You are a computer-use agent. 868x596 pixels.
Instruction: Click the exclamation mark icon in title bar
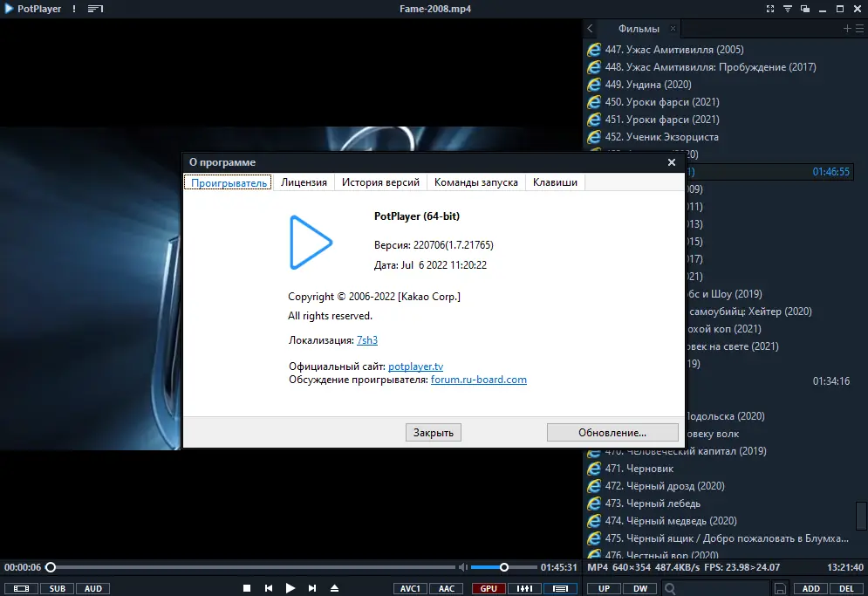pos(74,9)
